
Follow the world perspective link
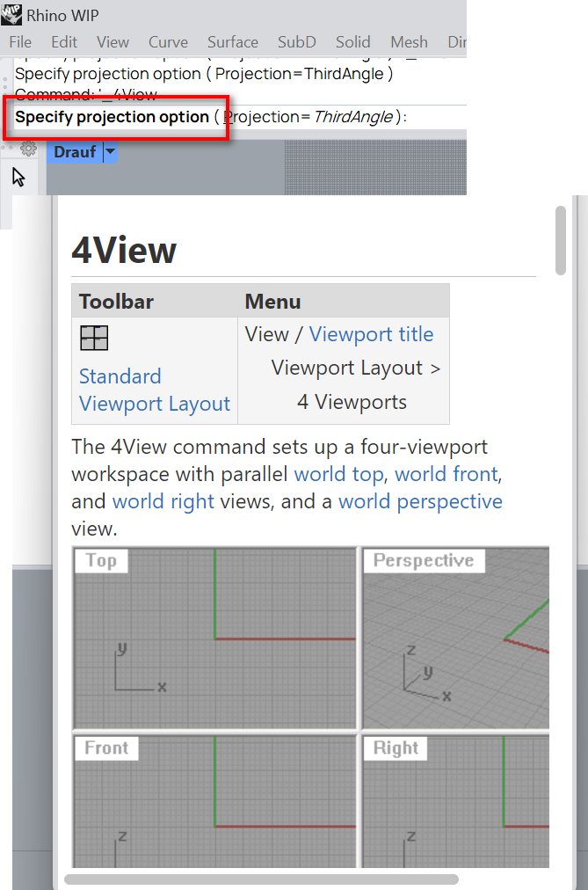click(x=420, y=501)
